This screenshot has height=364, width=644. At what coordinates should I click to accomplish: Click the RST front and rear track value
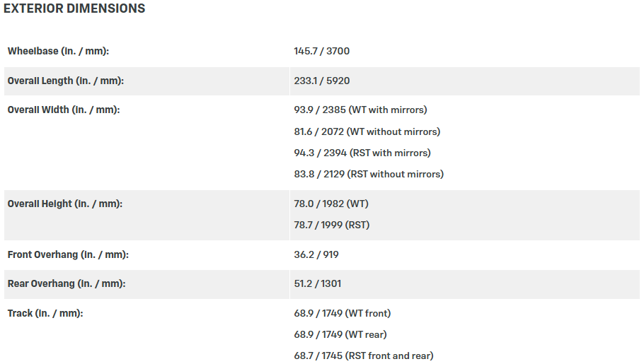click(x=364, y=356)
